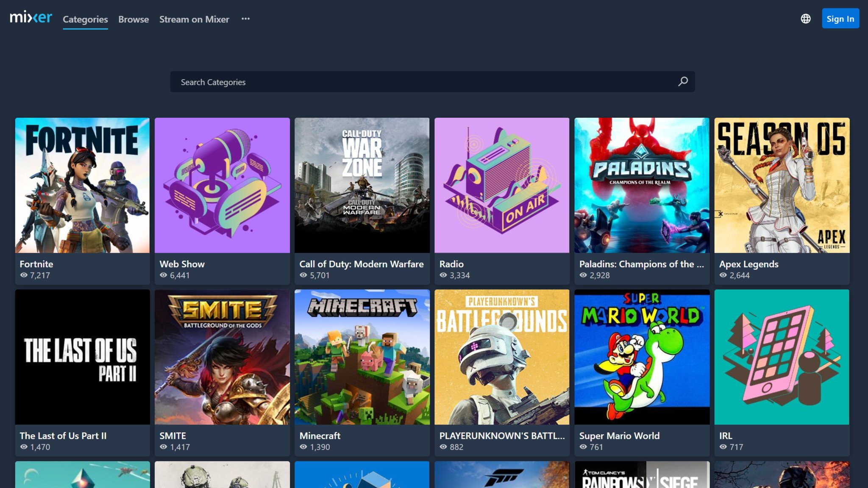The height and width of the screenshot is (488, 868).
Task: Open the IRL phone thumbnail
Action: coord(782,357)
